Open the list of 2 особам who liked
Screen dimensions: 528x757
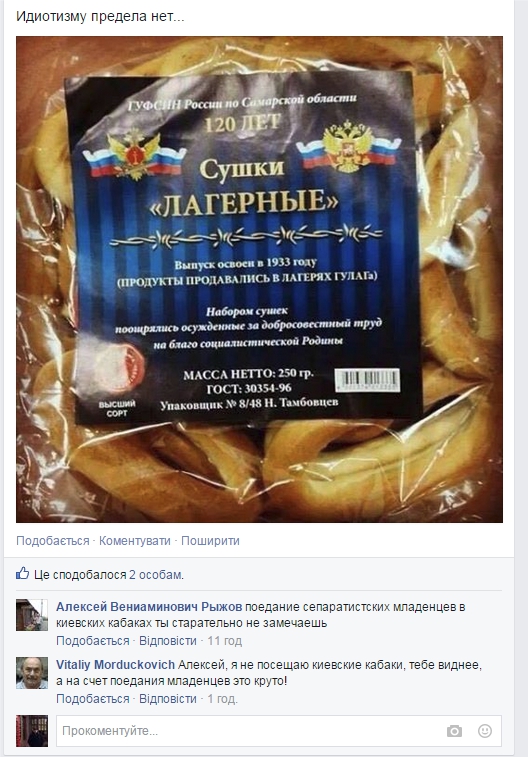coord(156,575)
